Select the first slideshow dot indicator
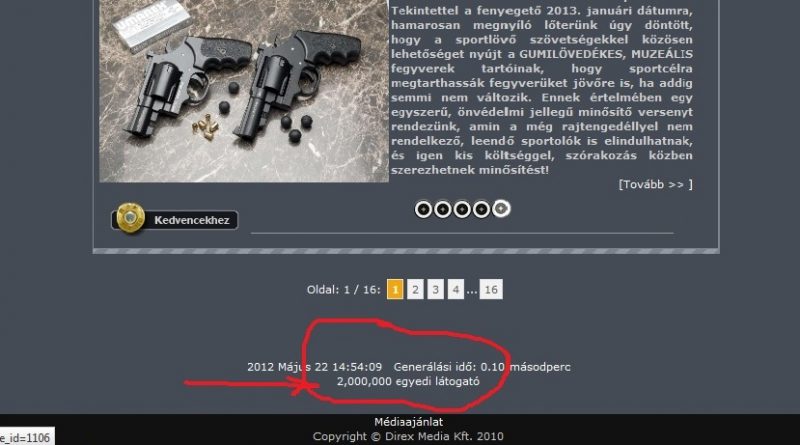Viewport: 800px width, 445px height. 423,209
